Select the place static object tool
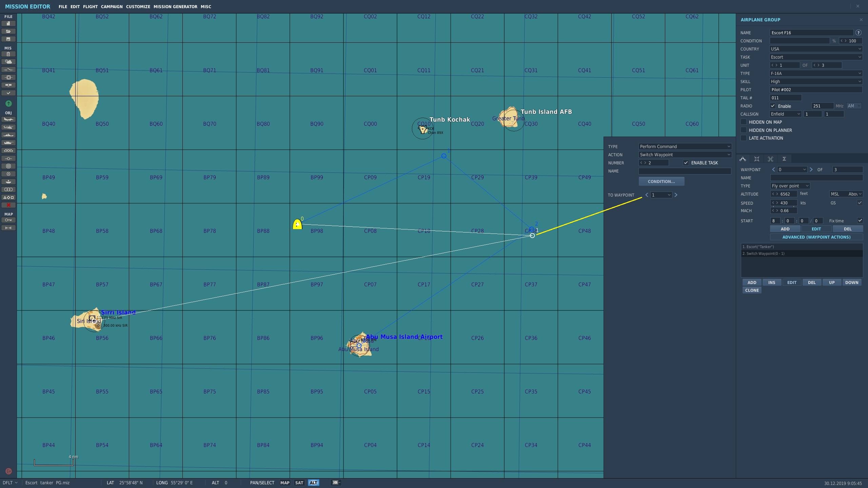The image size is (868, 488). (x=8, y=150)
